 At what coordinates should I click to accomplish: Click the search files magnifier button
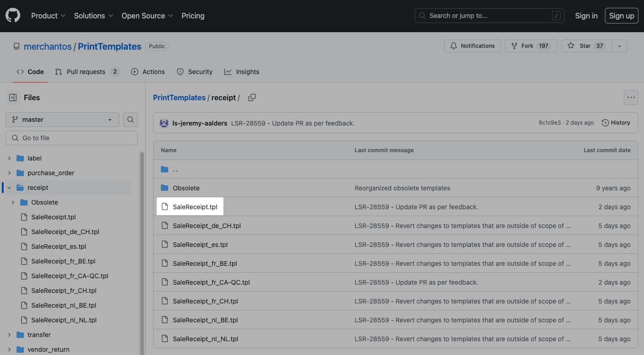[x=131, y=120]
